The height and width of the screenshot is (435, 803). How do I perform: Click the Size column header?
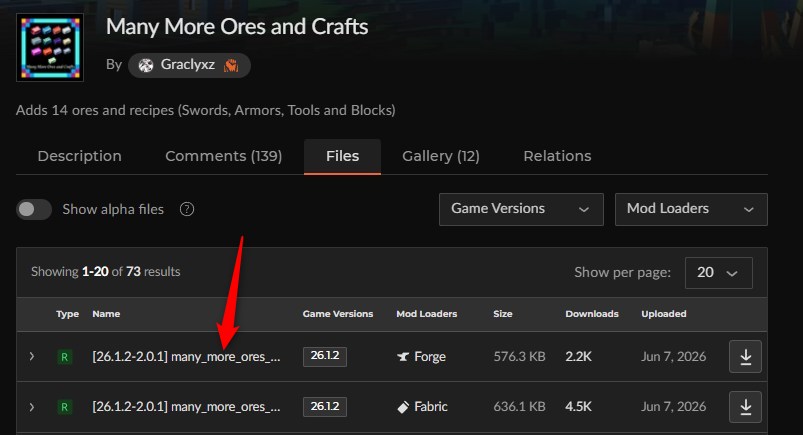[x=502, y=314]
